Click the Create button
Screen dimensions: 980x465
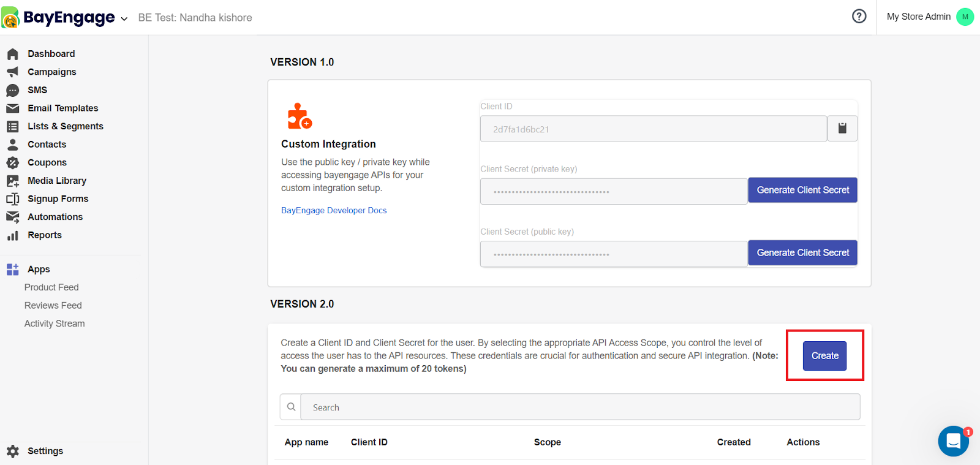pyautogui.click(x=825, y=356)
